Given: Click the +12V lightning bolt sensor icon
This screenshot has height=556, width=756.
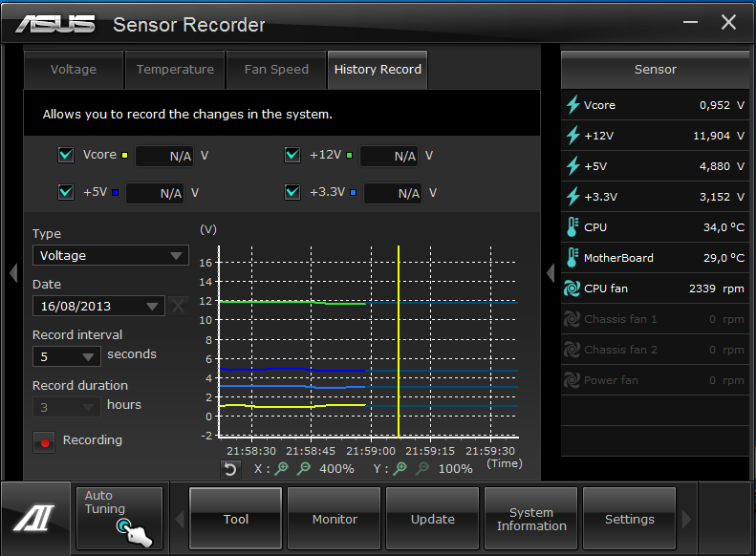Looking at the screenshot, I should (x=572, y=136).
